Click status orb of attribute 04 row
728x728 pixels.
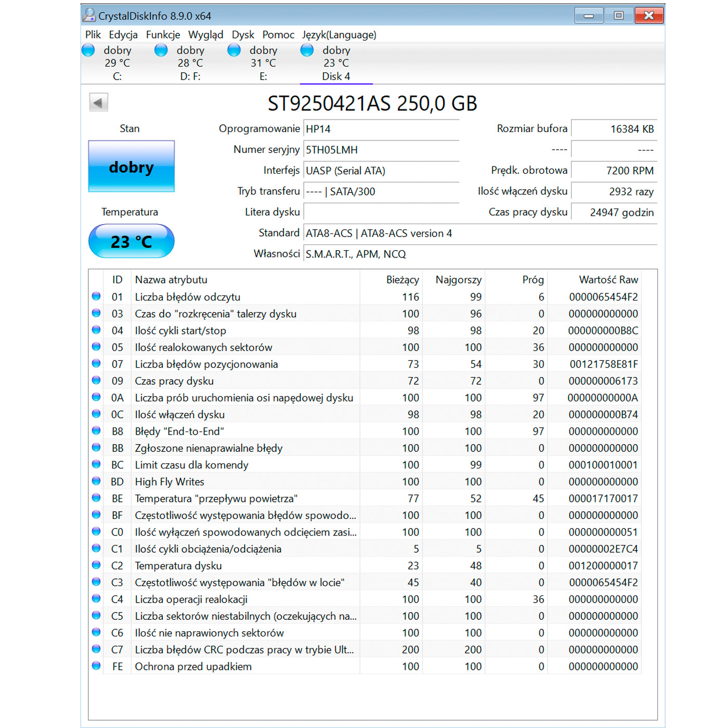[96, 330]
